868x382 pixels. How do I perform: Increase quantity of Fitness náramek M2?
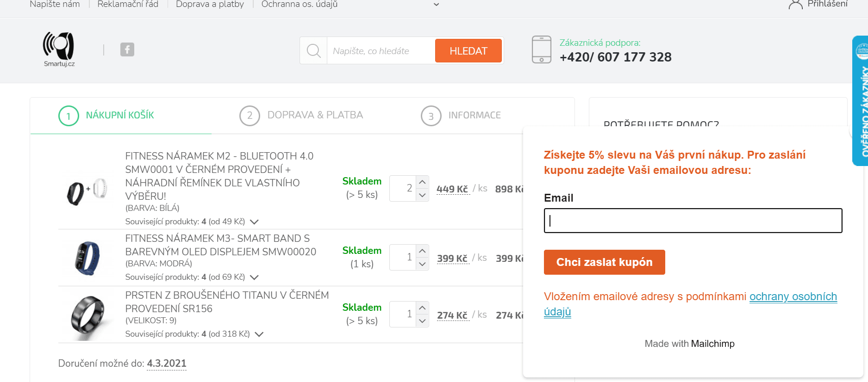point(422,182)
